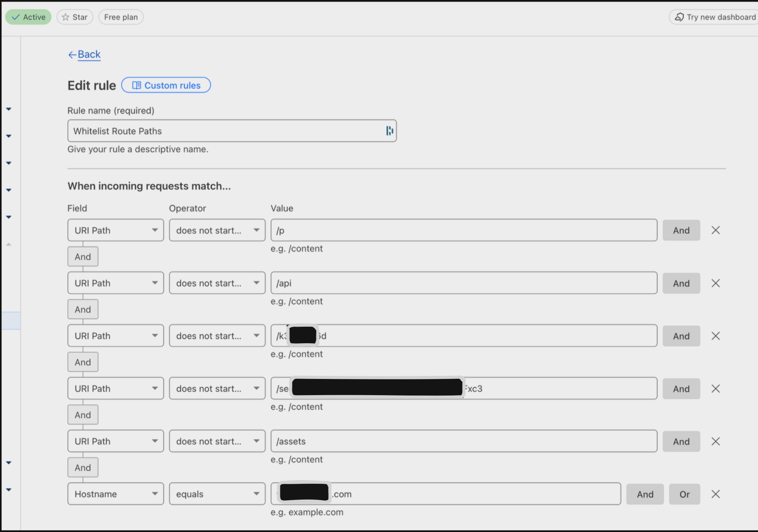Delete the Hostname condition with X icon
The image size is (758, 532).
click(x=715, y=494)
